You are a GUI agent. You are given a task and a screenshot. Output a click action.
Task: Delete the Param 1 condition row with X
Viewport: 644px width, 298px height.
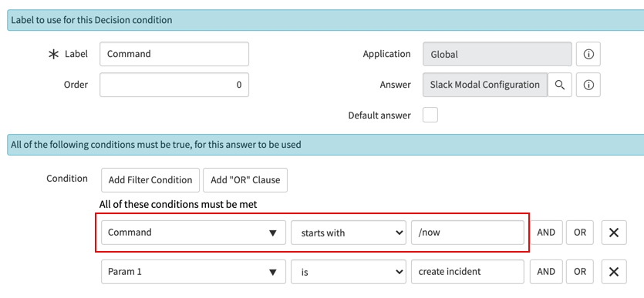point(614,271)
